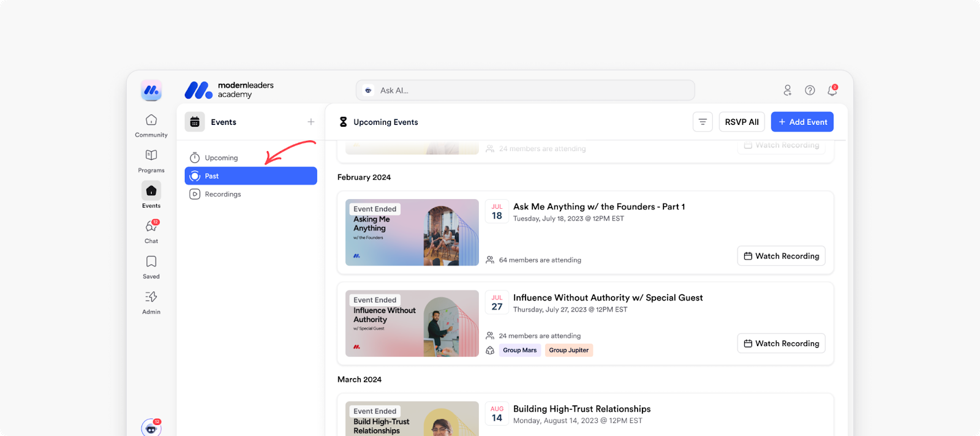Open the Programs section in sidebar
Viewport: 980px width, 436px height.
[x=151, y=161]
